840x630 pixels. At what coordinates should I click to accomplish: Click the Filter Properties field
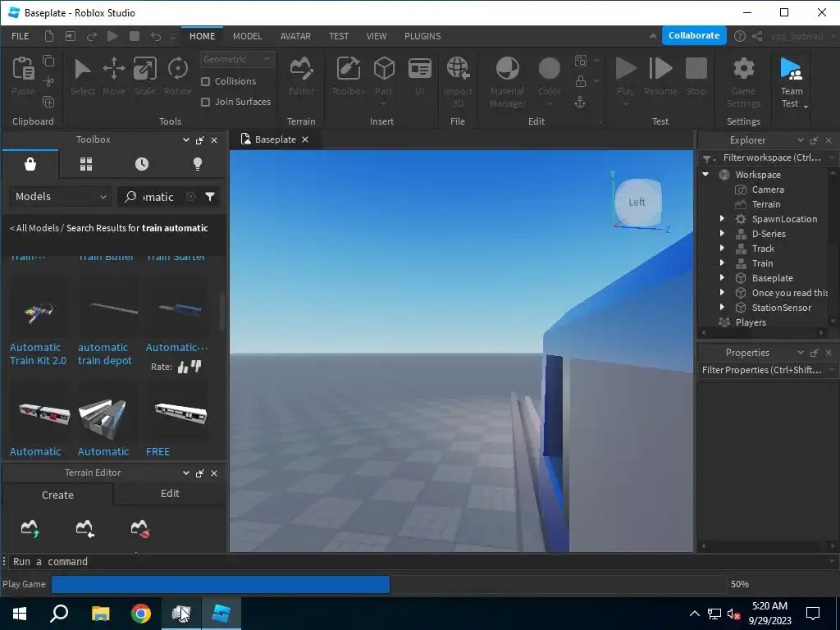point(767,370)
